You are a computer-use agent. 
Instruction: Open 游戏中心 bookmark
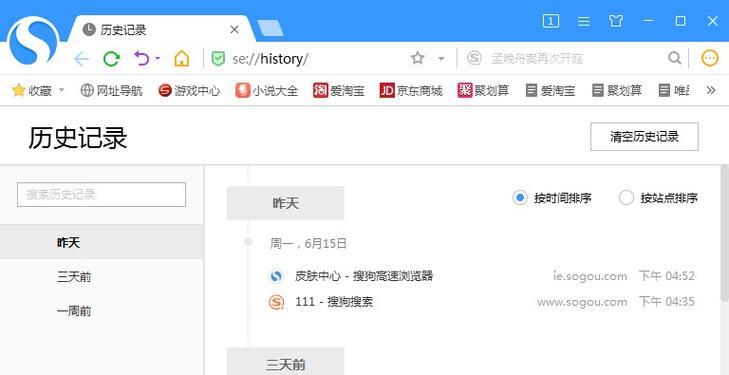click(x=189, y=91)
